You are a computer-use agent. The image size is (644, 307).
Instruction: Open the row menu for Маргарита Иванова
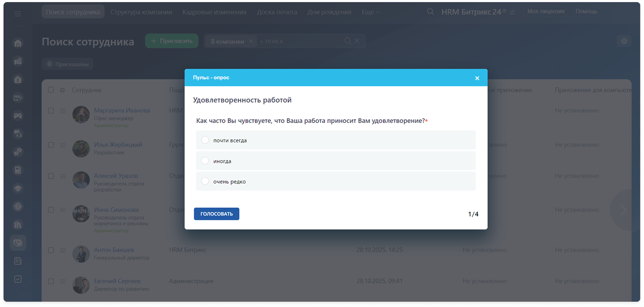63,111
